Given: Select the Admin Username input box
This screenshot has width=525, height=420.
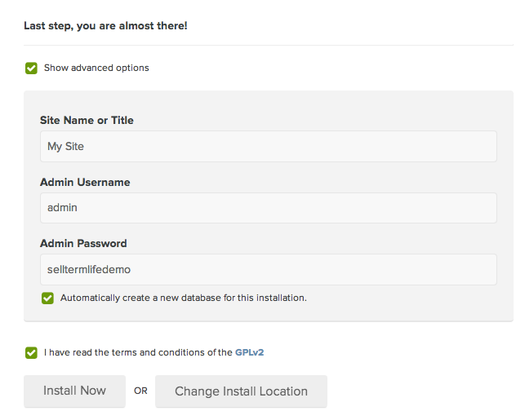Looking at the screenshot, I should point(268,208).
